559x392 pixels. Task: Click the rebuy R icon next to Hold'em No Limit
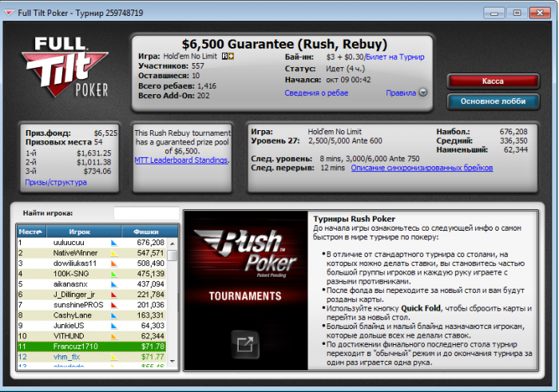(224, 57)
